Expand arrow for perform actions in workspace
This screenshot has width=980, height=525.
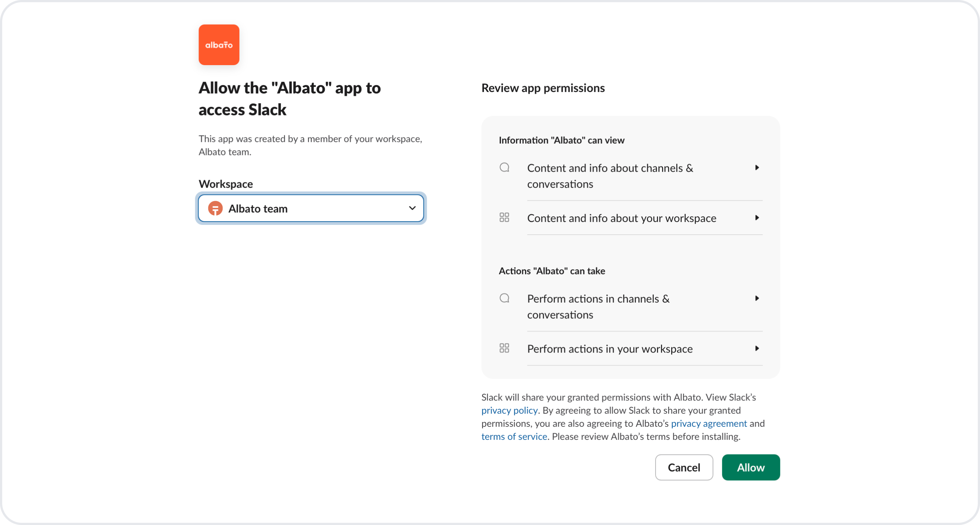click(x=757, y=349)
